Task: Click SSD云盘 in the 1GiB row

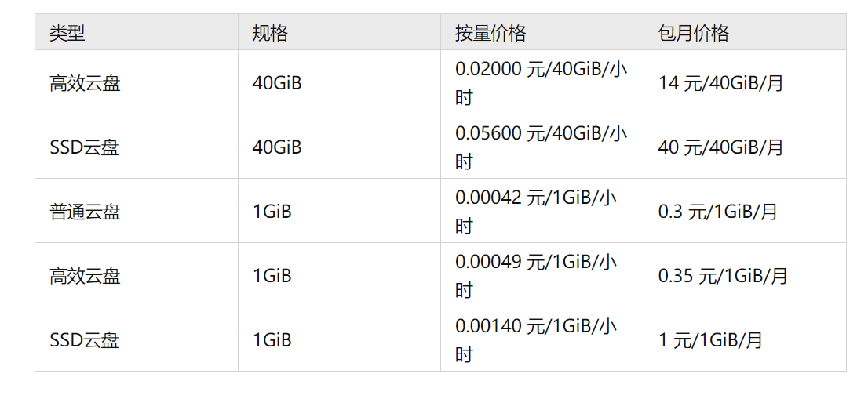Action: tap(84, 340)
